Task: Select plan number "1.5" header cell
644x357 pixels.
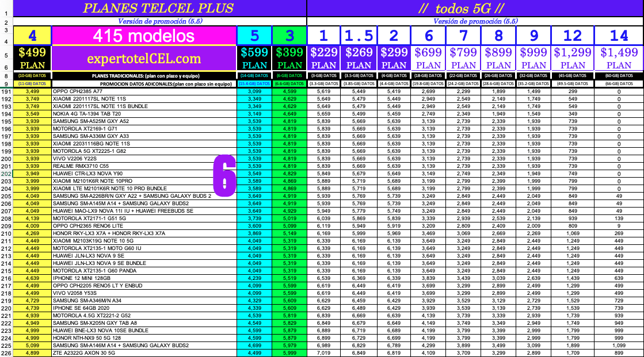Action: pyautogui.click(x=359, y=36)
